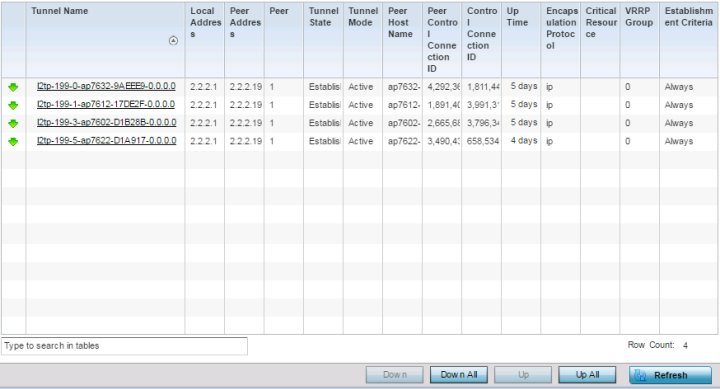Screen dimensions: 720x389
Task: Select peer host name ap7602- cell
Action: [x=402, y=123]
